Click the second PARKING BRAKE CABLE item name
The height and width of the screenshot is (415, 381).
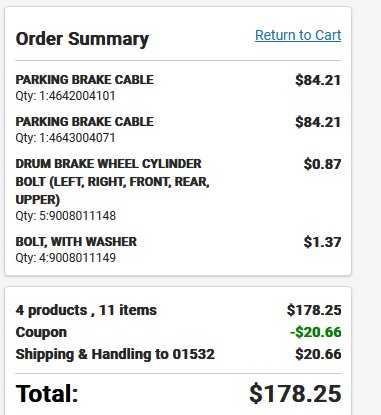tap(85, 122)
